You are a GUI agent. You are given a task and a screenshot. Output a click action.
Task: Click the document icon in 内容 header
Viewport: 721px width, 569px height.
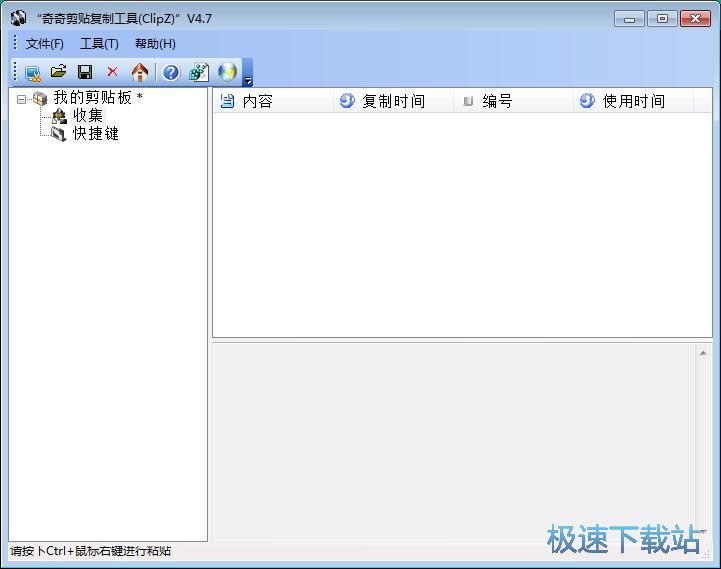(227, 101)
